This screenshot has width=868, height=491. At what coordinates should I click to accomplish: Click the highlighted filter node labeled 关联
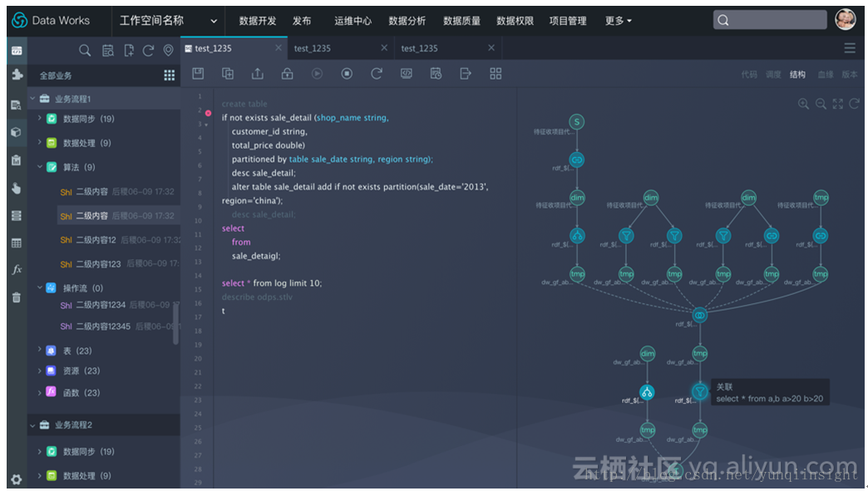click(700, 392)
